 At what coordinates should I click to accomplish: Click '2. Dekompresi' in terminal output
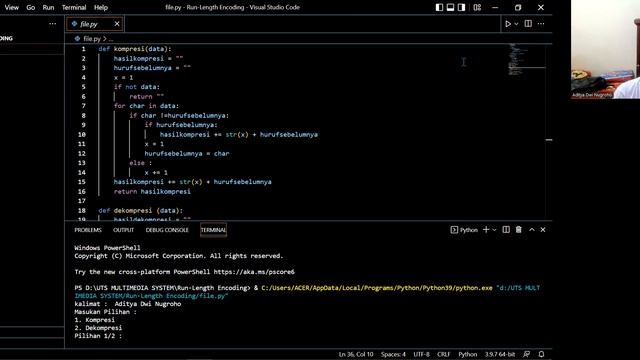98,328
